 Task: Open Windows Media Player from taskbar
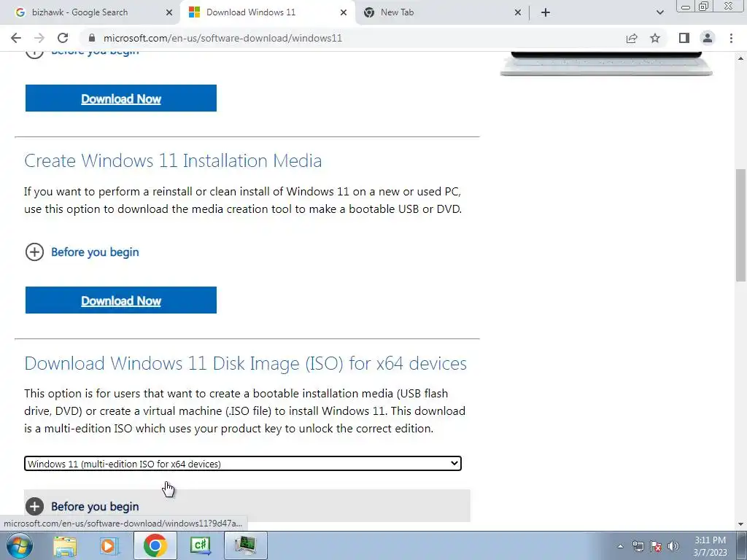tap(109, 545)
